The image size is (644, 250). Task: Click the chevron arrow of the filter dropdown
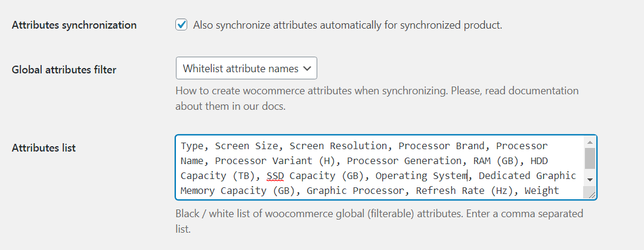307,69
